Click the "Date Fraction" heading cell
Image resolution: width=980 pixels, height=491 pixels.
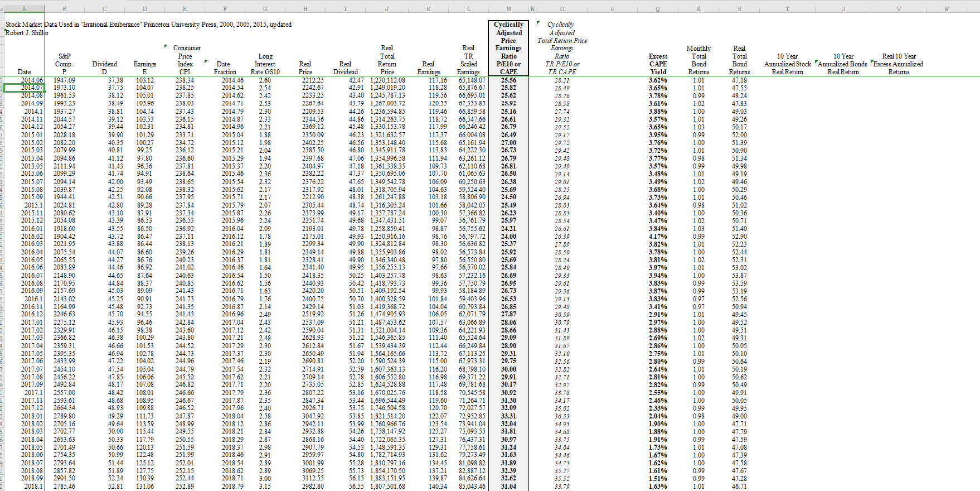click(x=225, y=68)
